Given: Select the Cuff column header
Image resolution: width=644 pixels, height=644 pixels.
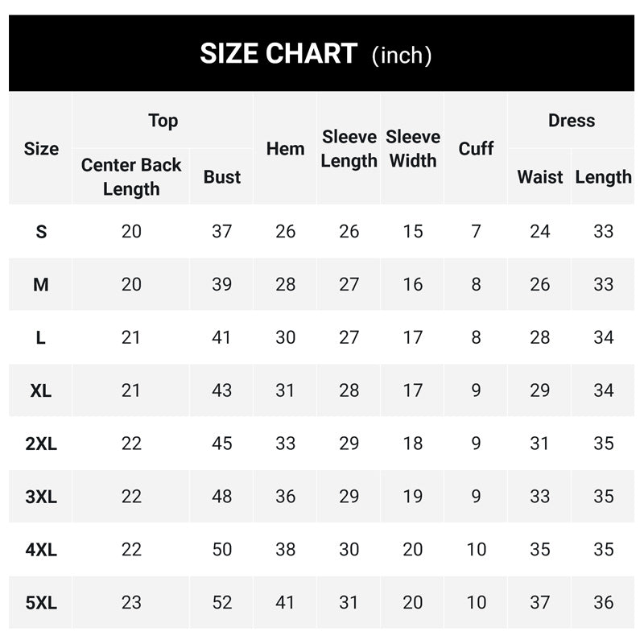Looking at the screenshot, I should click(x=476, y=149).
